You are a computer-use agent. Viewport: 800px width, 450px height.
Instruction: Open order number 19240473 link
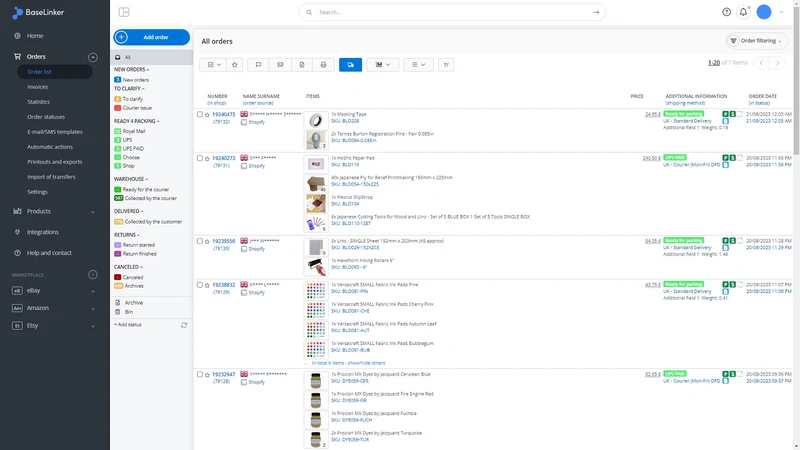point(223,114)
